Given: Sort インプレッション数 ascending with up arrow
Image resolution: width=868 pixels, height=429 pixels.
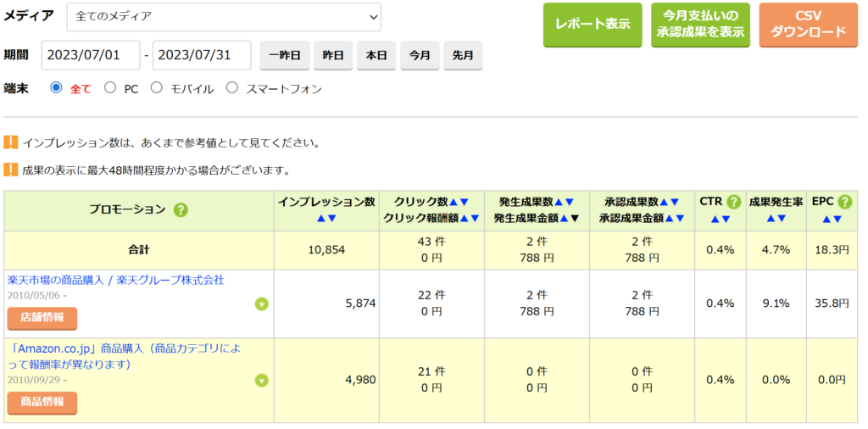Looking at the screenshot, I should pyautogui.click(x=320, y=219).
